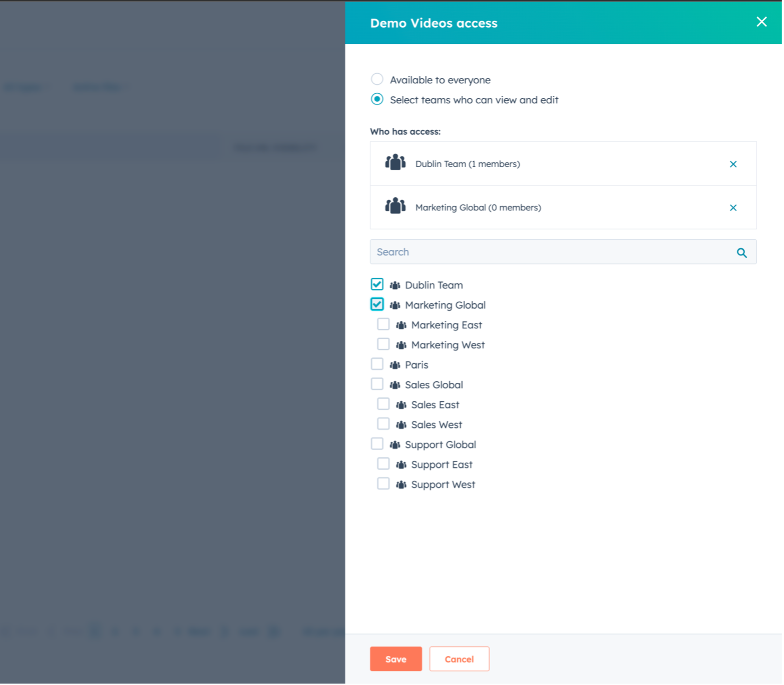Viewport: 784px width, 685px height.
Task: Click the 'Demo Videos access' panel title
Action: click(x=435, y=23)
